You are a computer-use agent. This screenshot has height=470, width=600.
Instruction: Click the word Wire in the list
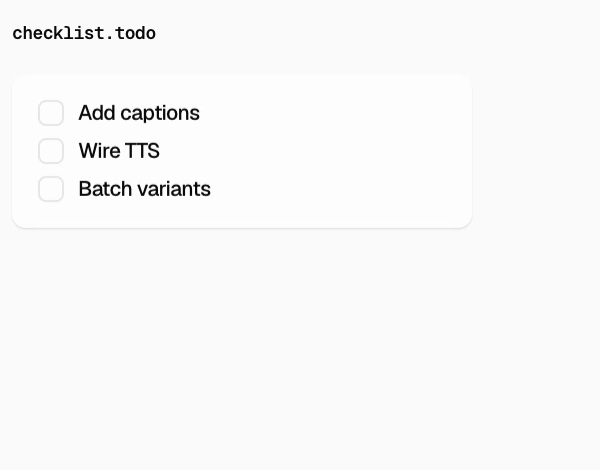pos(99,151)
